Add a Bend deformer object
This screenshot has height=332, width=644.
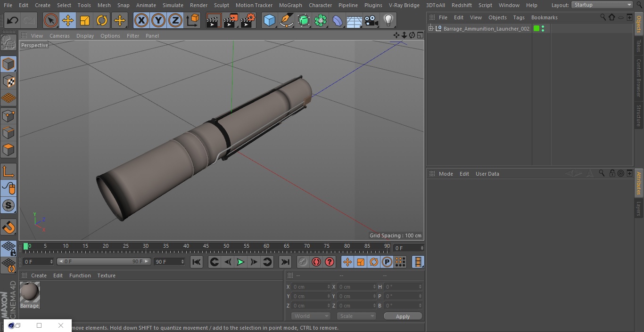[x=338, y=20]
